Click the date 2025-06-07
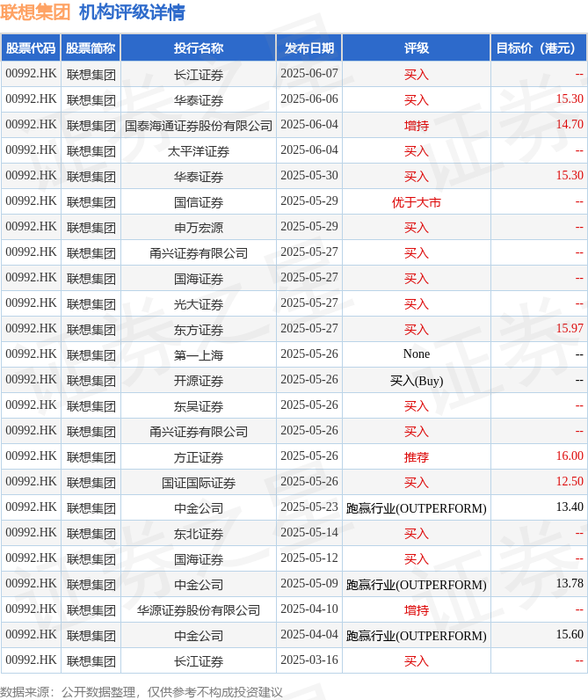 [309, 73]
